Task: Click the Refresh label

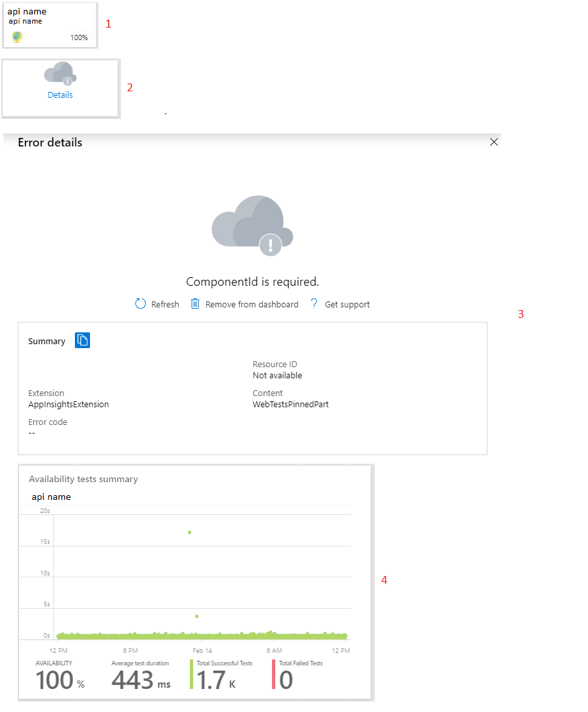Action: point(165,305)
